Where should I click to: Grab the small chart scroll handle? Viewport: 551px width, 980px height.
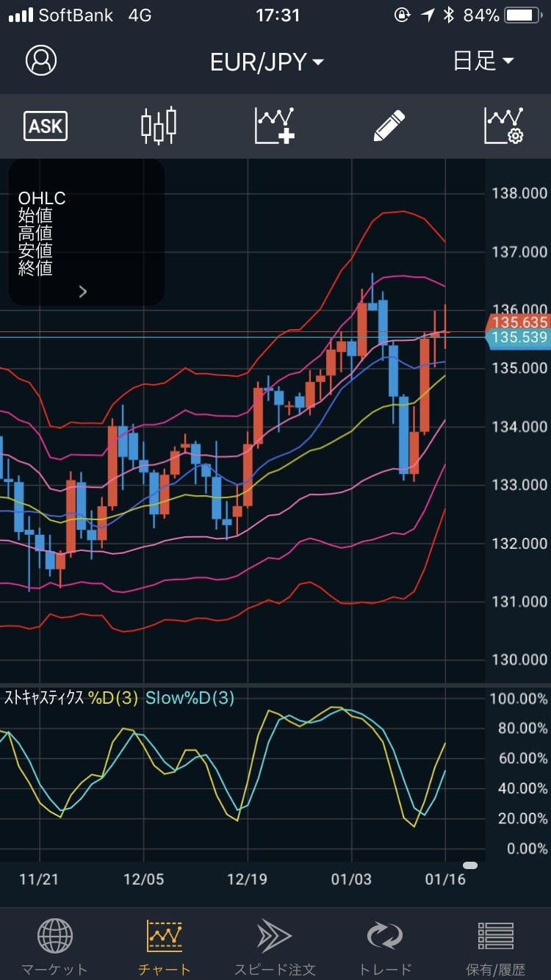coord(470,865)
